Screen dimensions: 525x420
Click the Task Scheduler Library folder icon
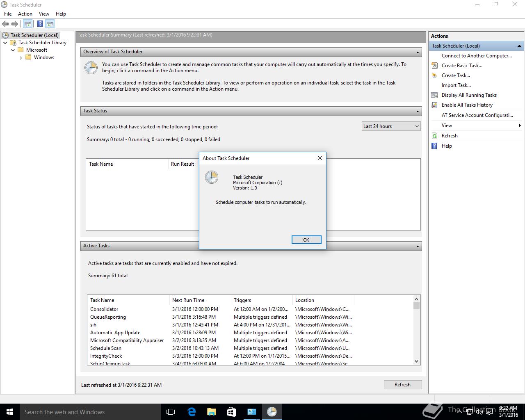coord(13,43)
